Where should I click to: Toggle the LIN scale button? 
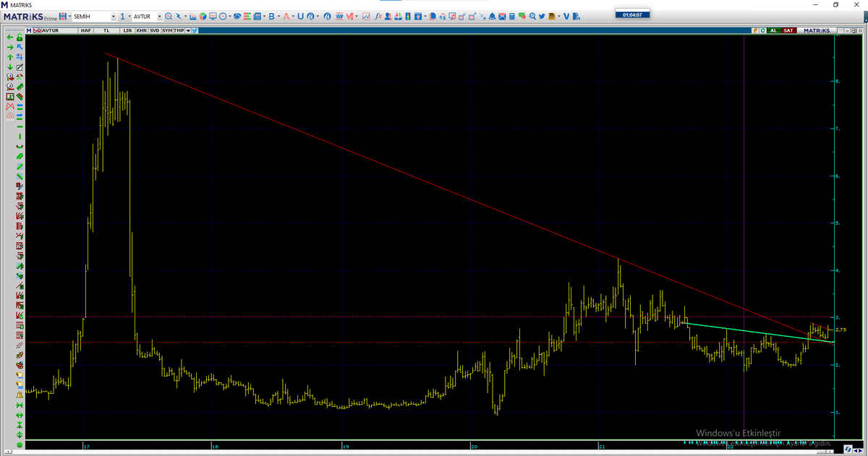(127, 30)
